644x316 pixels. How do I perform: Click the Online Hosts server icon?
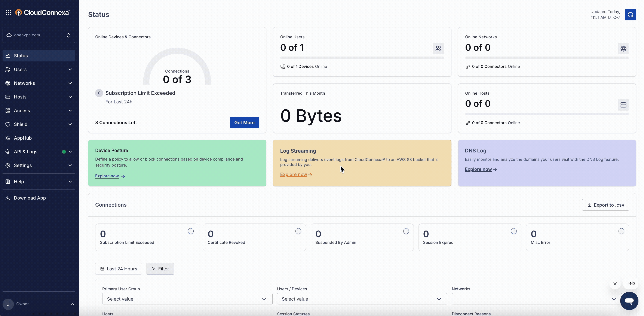tap(623, 105)
